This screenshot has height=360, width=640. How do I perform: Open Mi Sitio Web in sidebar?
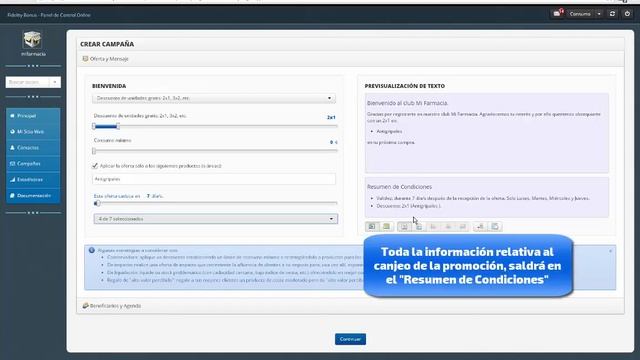tap(33, 132)
